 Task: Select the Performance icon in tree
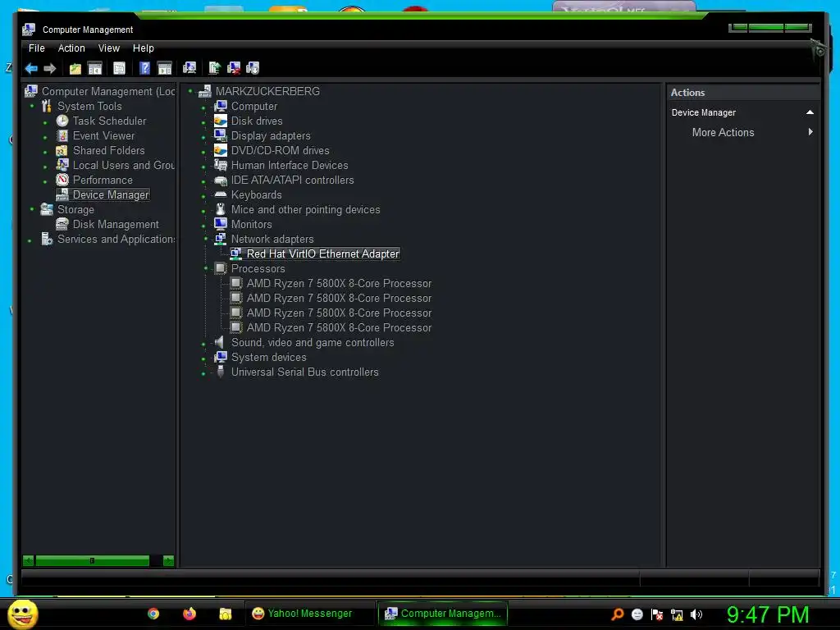click(62, 180)
